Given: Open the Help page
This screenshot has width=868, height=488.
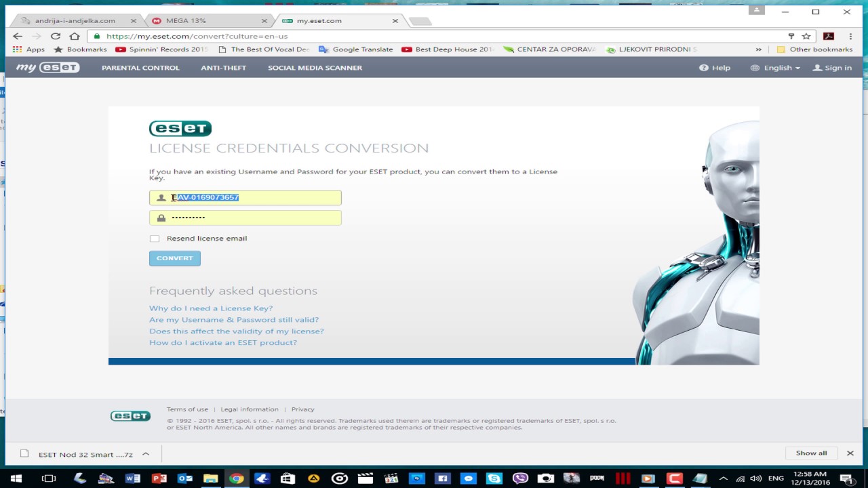Looking at the screenshot, I should 715,68.
